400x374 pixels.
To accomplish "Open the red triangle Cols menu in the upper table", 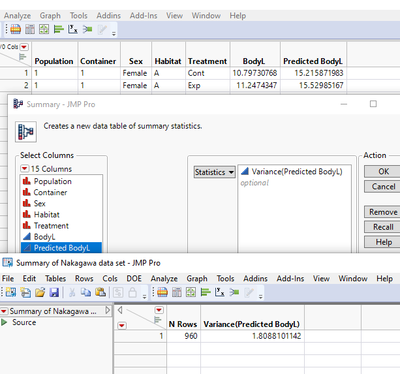I will (24, 47).
